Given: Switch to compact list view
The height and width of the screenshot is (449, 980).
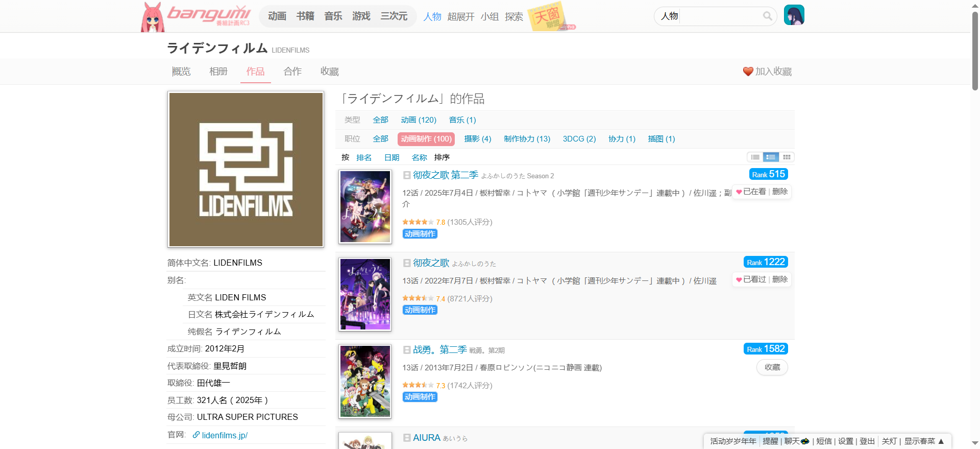Looking at the screenshot, I should (755, 157).
